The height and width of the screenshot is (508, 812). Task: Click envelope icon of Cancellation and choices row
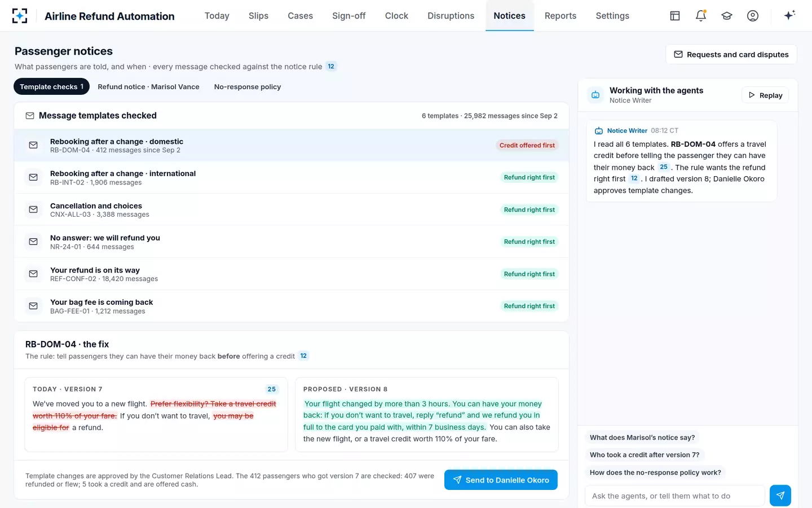[33, 210]
